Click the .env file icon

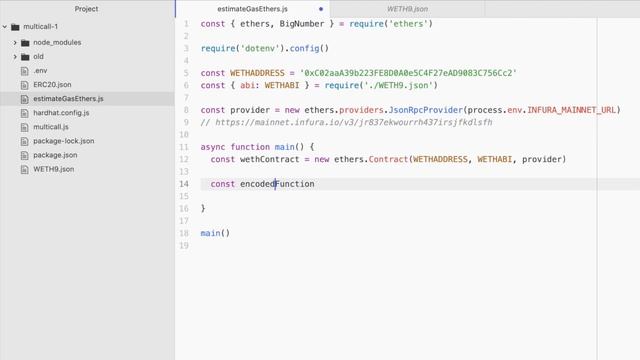[x=24, y=71]
